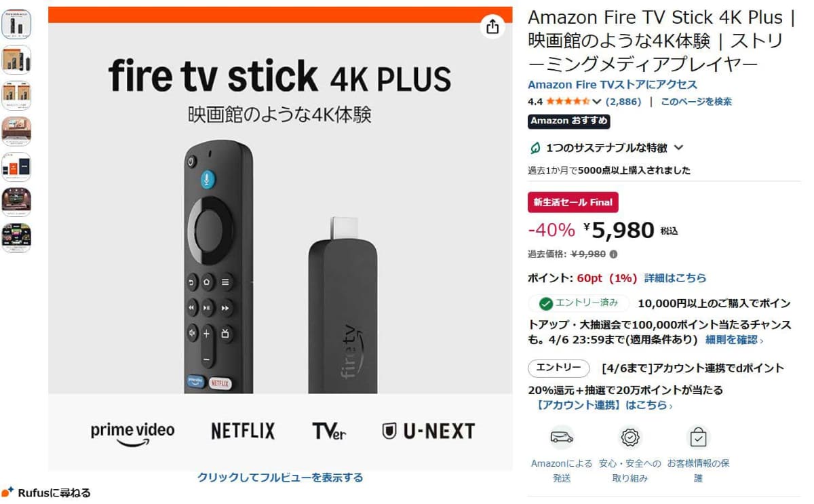Click the safety and security badge icon

[630, 438]
